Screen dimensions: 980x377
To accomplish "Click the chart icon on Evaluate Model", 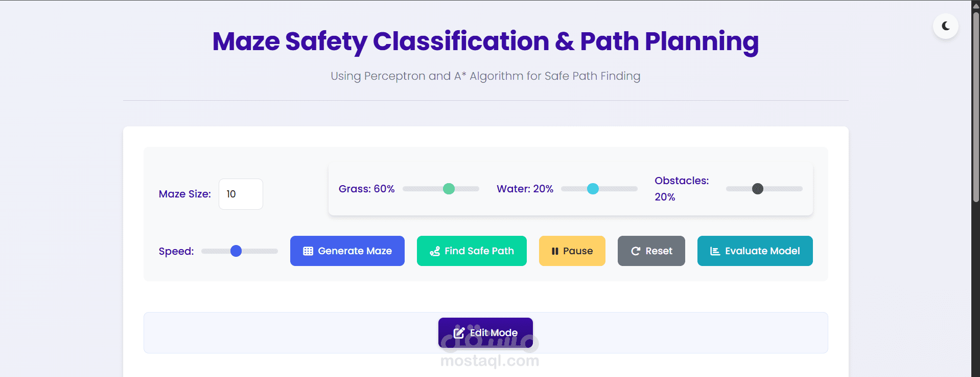I will [715, 251].
